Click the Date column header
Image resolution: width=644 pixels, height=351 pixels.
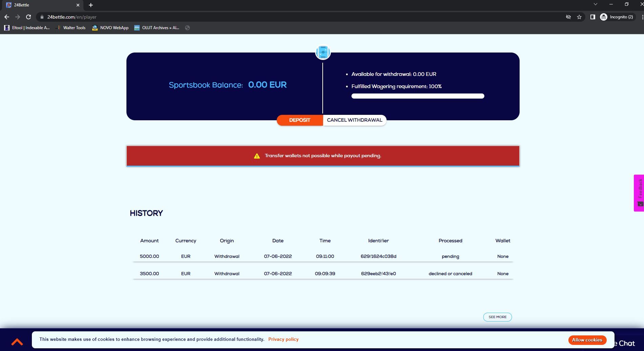278,241
